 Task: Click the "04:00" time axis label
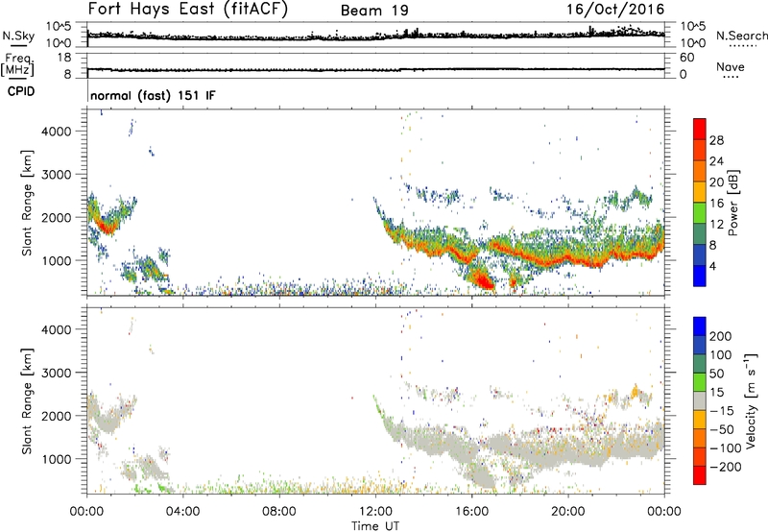pos(182,512)
